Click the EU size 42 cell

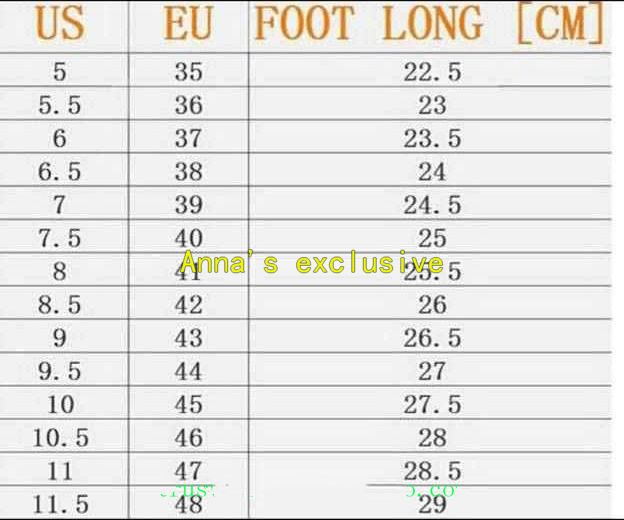[x=188, y=305]
